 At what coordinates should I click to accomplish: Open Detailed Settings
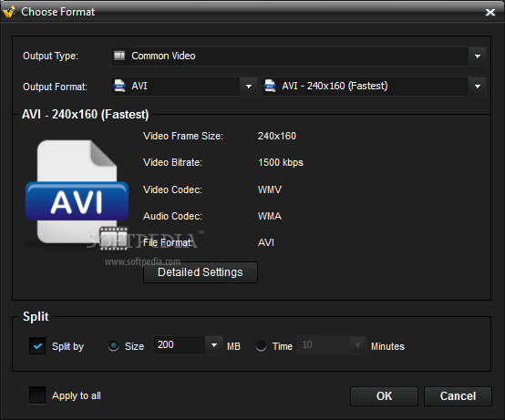click(201, 272)
